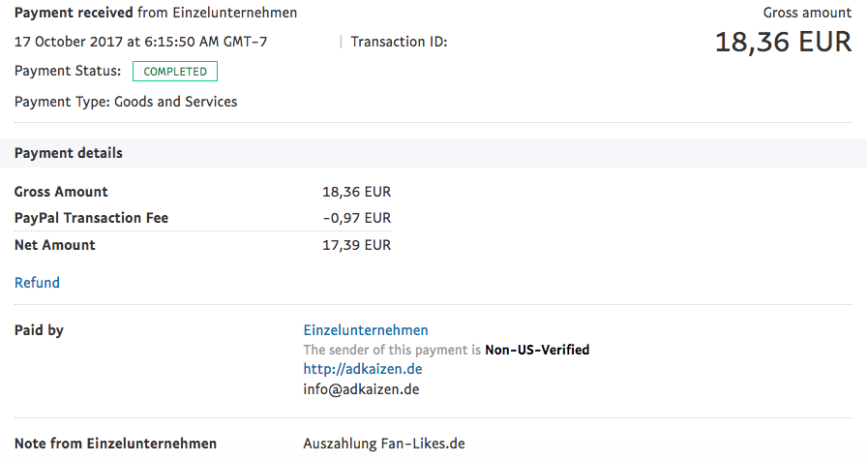Click the COMPLETED payment status badge
Screen dimensions: 868x461
point(175,71)
